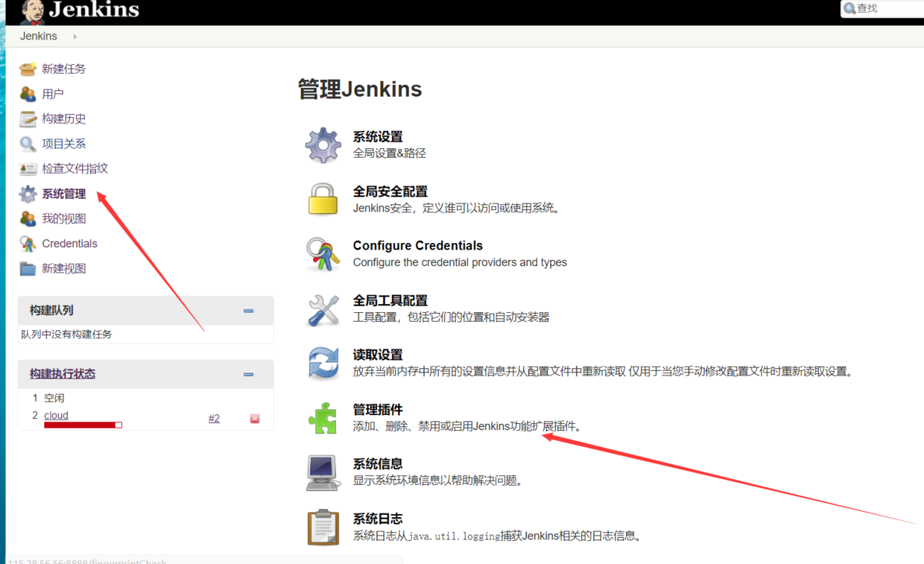The width and height of the screenshot is (924, 564).
Task: Click the search box magnifier field
Action: click(x=882, y=8)
